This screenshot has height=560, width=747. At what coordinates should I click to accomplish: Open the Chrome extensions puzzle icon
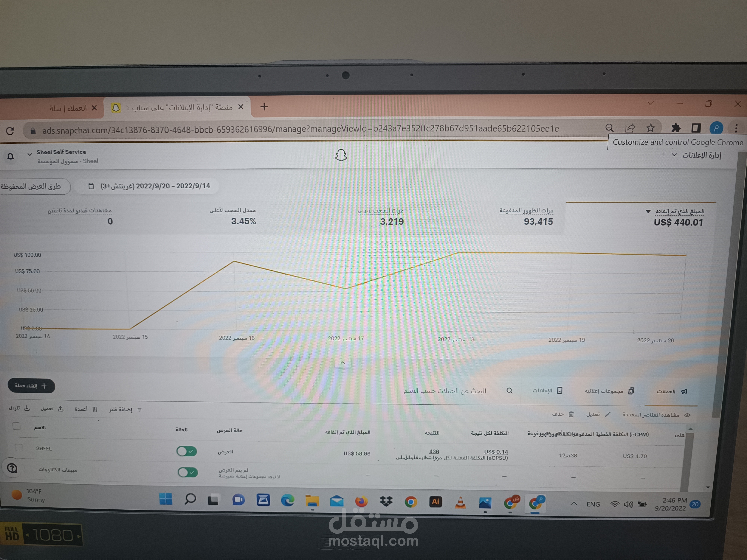[675, 128]
